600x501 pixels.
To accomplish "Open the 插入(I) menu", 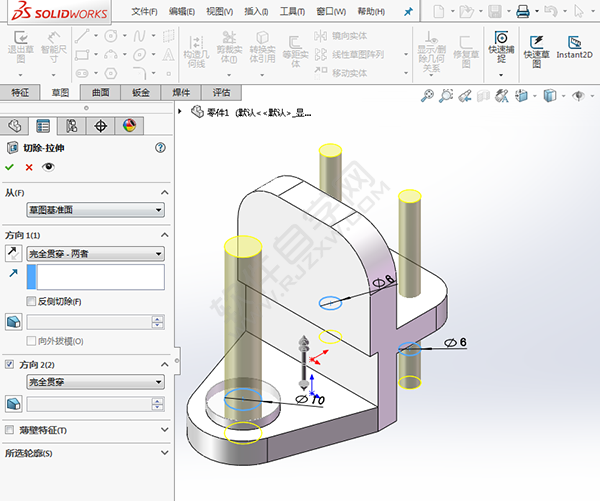I will 256,12.
